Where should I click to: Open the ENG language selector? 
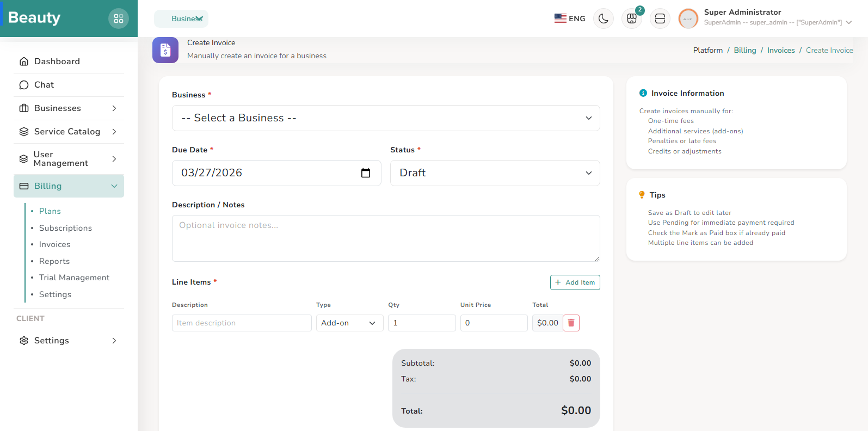click(570, 19)
